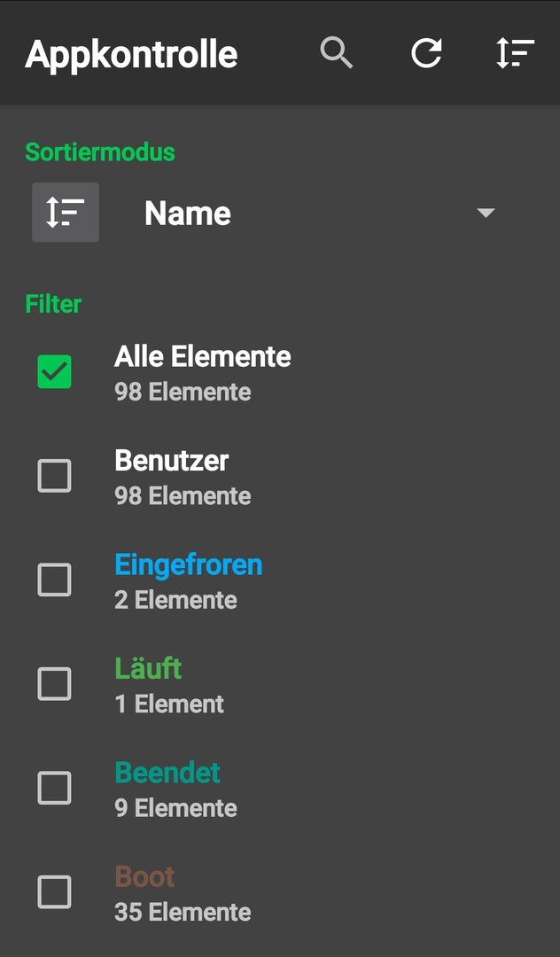Image resolution: width=560 pixels, height=957 pixels.
Task: Toggle sort direction button beside Name
Action: tap(66, 213)
